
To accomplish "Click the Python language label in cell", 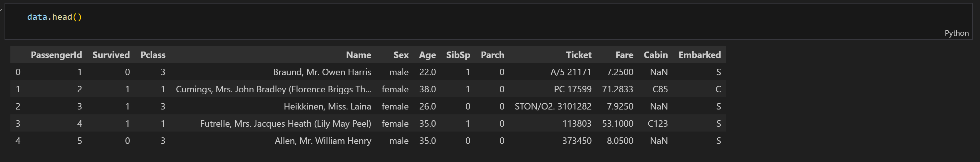I will click(956, 33).
